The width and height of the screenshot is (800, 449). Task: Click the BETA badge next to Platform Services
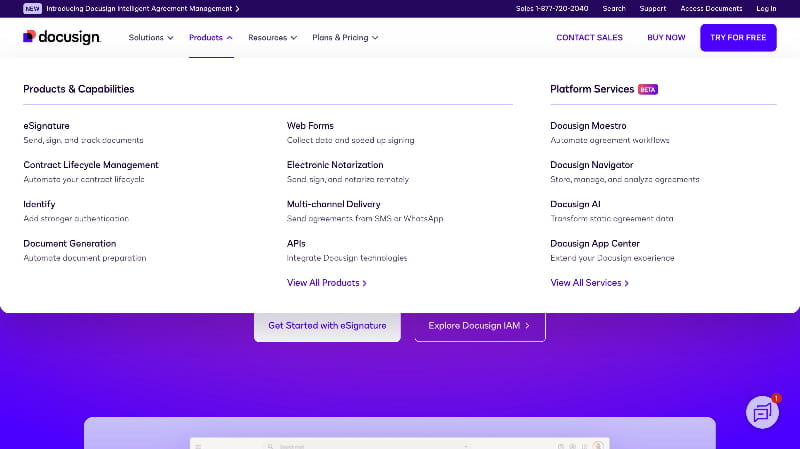[647, 89]
